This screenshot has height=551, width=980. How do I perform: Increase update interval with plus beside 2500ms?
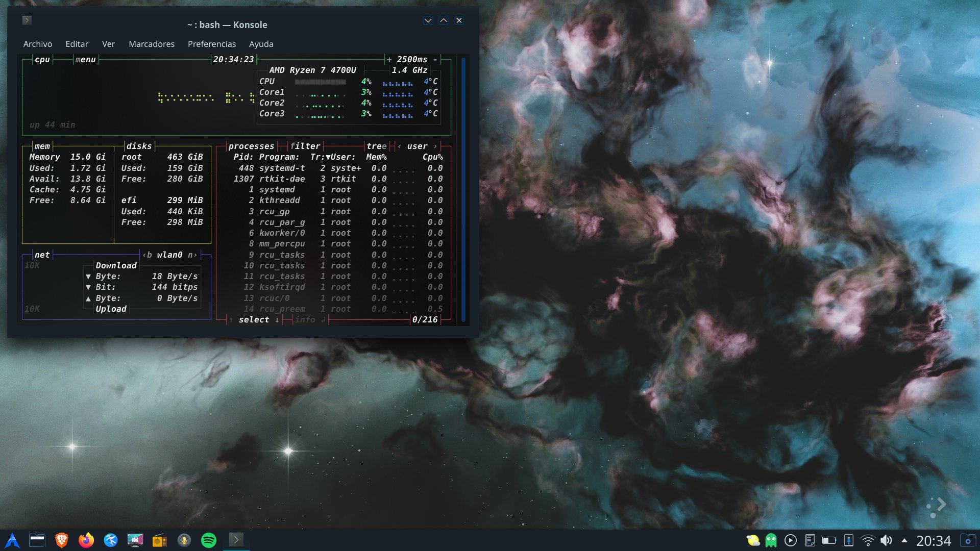(389, 60)
